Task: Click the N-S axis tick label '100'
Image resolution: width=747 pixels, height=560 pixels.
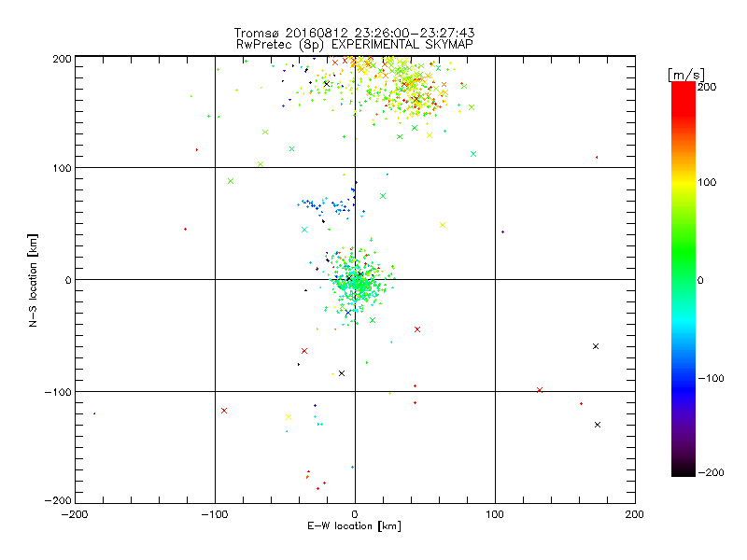Action: [x=62, y=168]
